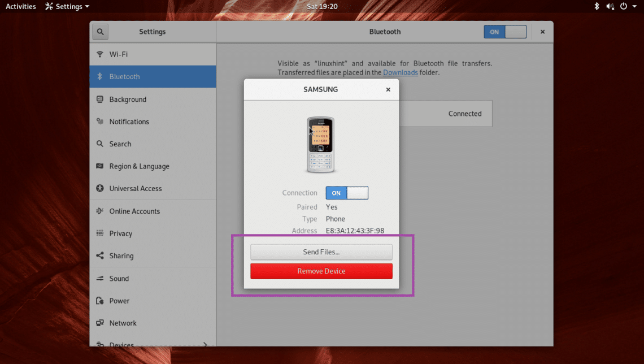The width and height of the screenshot is (644, 364).
Task: Click the Activities button
Action: coord(21,6)
